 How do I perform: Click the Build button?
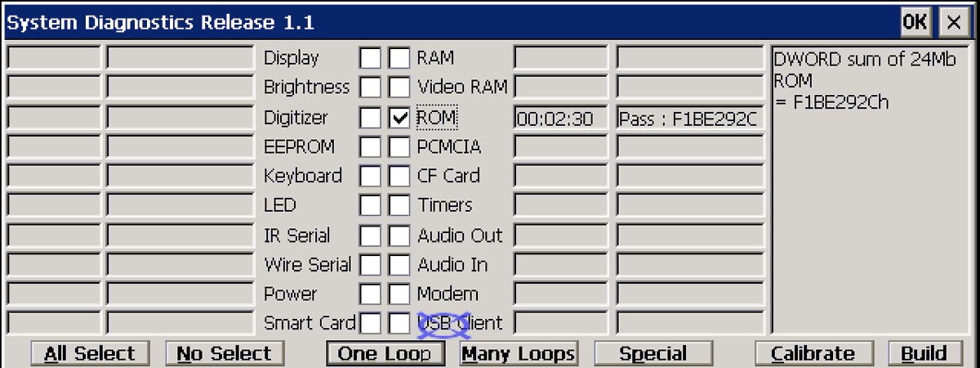coord(924,353)
